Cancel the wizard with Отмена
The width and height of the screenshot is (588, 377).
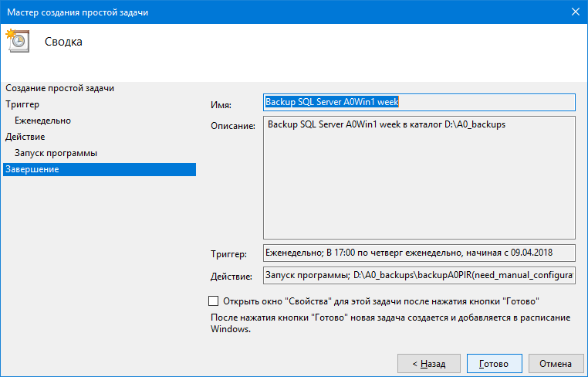556,364
